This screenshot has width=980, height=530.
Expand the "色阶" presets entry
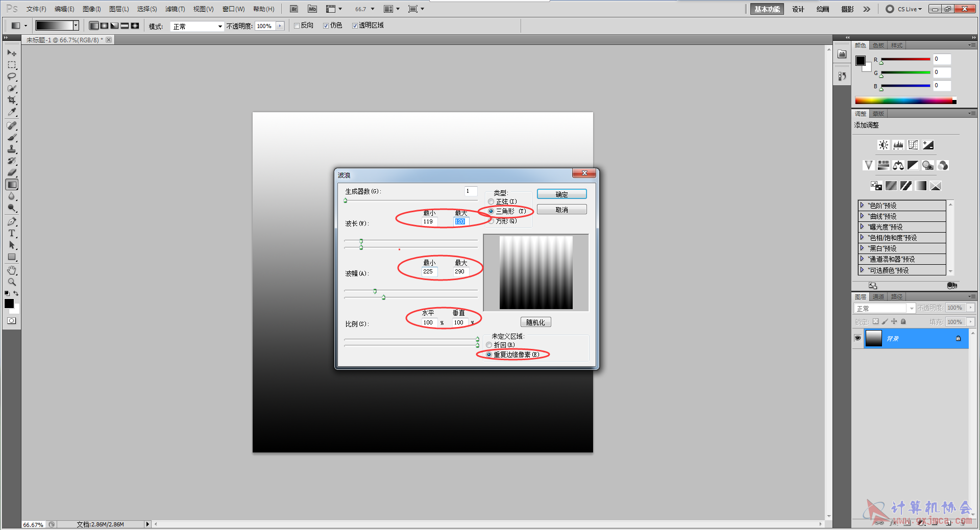862,205
